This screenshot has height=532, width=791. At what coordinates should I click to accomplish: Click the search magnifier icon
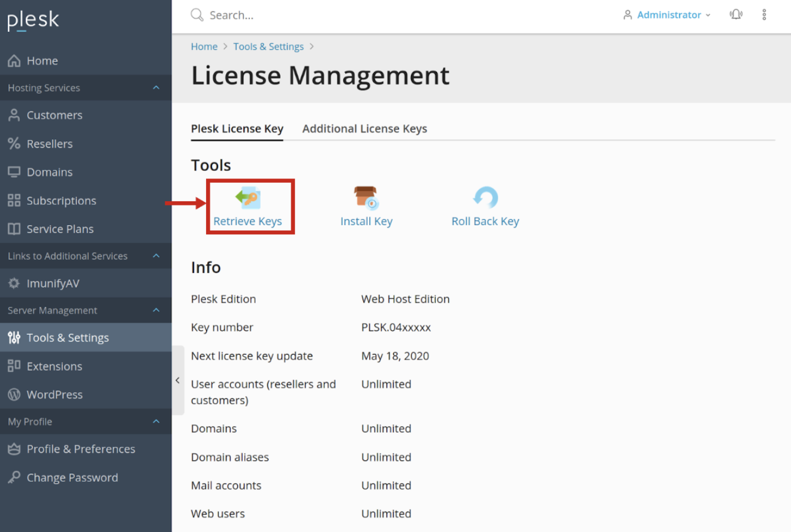click(197, 14)
